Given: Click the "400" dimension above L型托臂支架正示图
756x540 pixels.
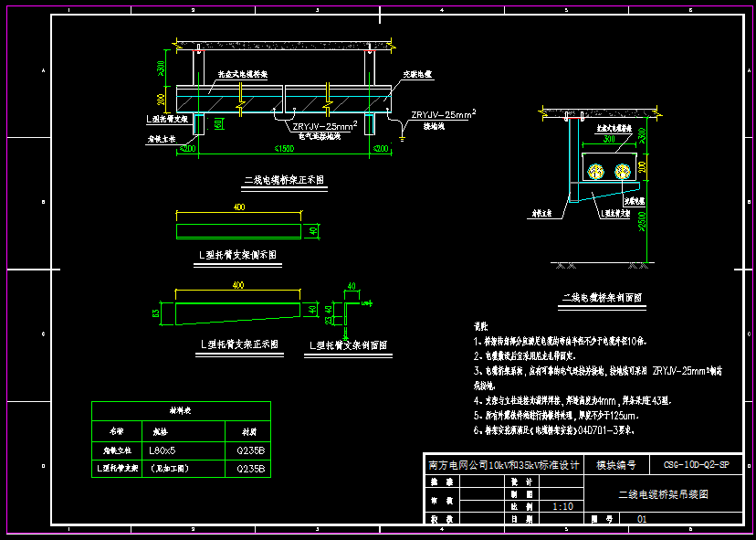Looking at the screenshot, I should pyautogui.click(x=238, y=285).
